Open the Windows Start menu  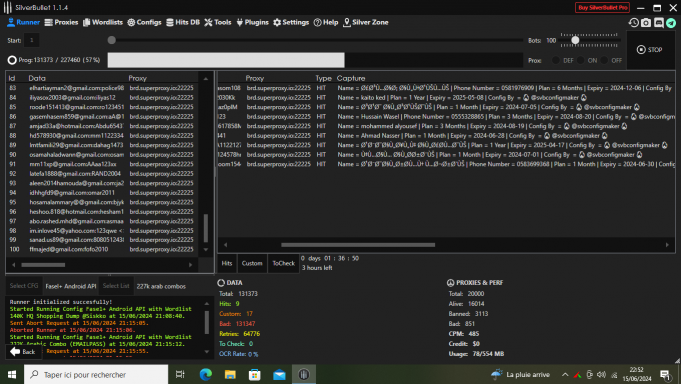pos(12,374)
